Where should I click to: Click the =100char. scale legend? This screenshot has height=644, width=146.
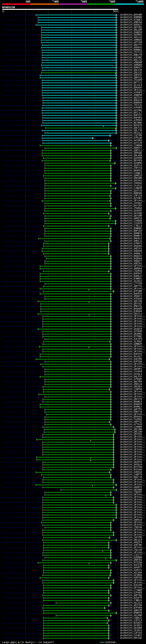(x=109, y=642)
